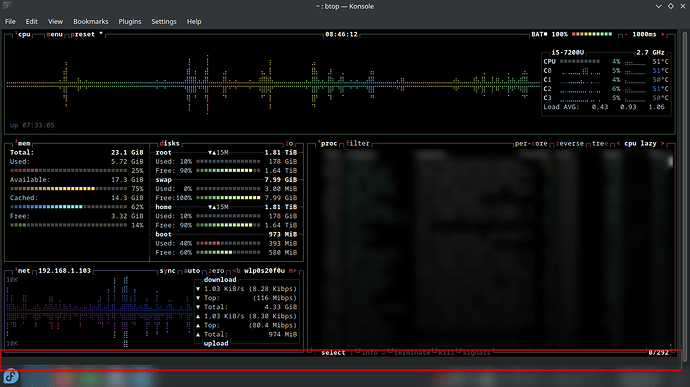Click the home disk row label
This screenshot has height=387, width=690.
click(x=163, y=207)
